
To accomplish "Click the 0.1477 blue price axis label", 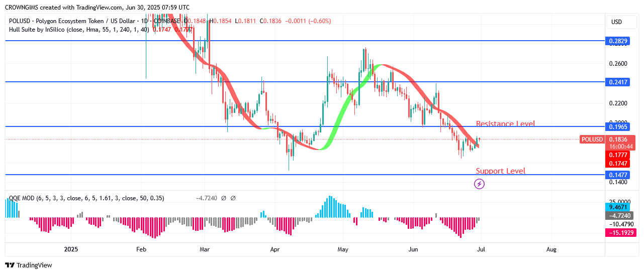I will tap(618, 175).
